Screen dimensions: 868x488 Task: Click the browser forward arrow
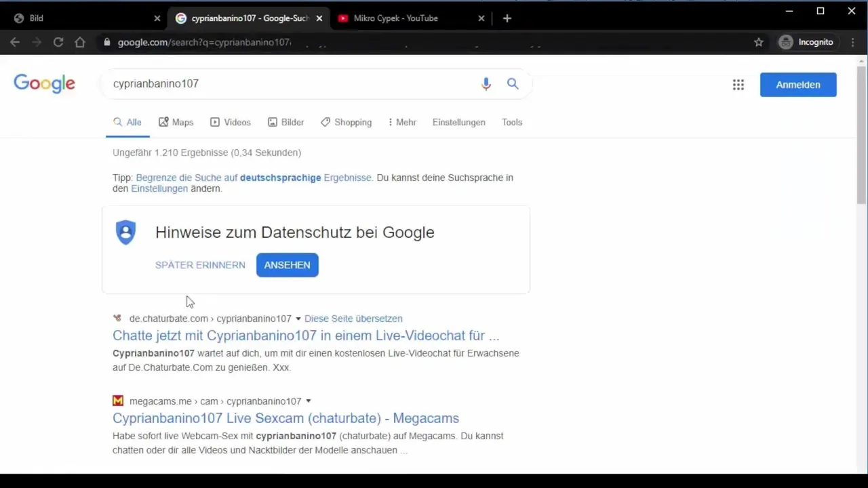pos(37,42)
